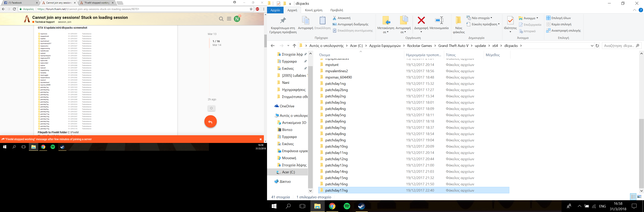
Task: Click the red X Delete (Διαγραφή) icon
Action: 421,20
